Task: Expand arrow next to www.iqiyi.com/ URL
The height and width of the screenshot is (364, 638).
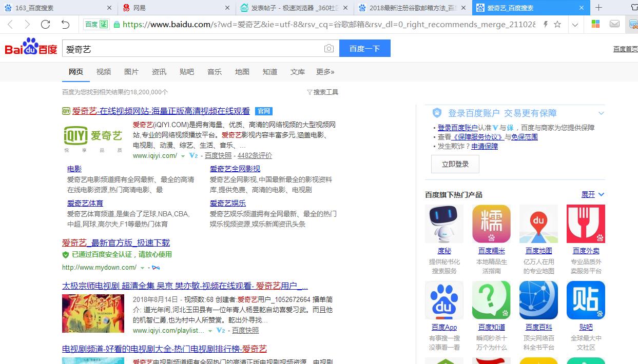Action: click(183, 156)
